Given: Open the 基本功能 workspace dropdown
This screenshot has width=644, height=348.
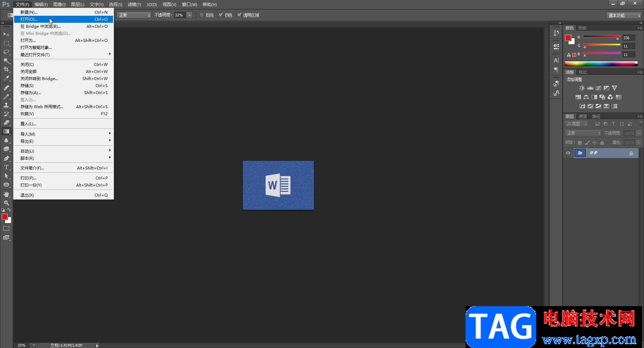Looking at the screenshot, I should click(624, 15).
